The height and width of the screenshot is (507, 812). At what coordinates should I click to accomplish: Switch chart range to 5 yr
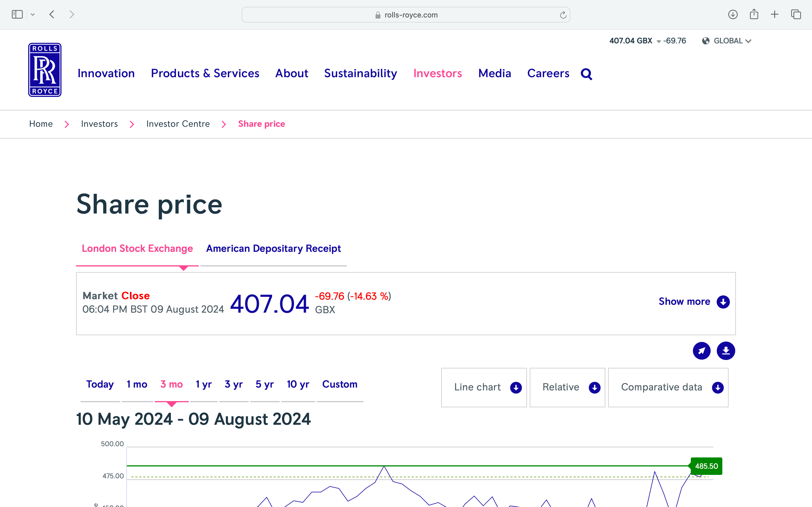264,384
